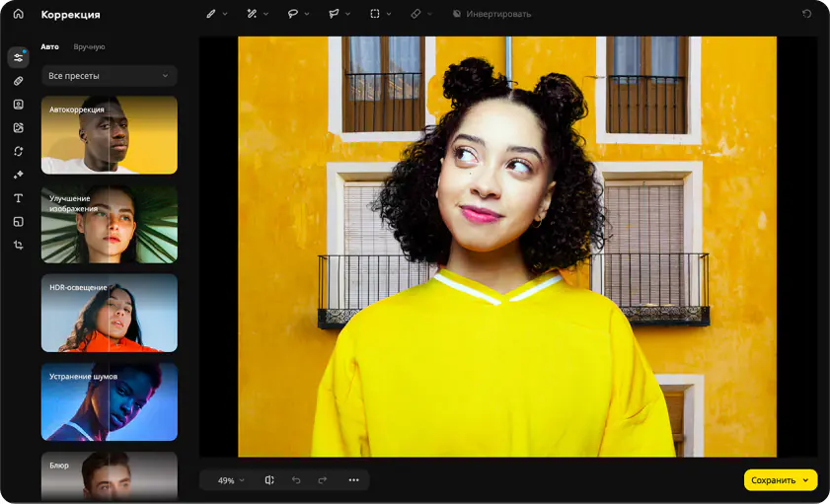
Task: Select the Rectangular marquee tool
Action: [375, 14]
